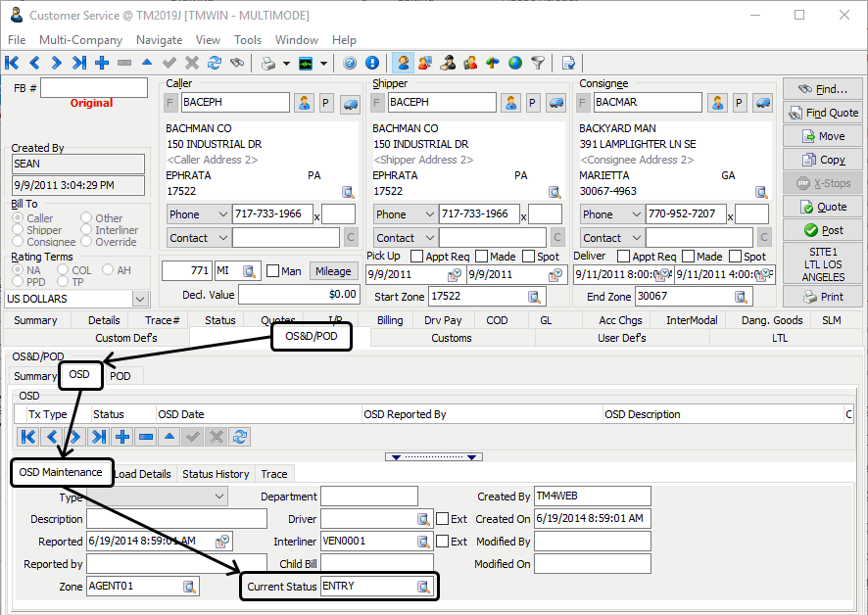Click the binoculars search icon in toolbar
This screenshot has height=615, width=868.
(236, 64)
